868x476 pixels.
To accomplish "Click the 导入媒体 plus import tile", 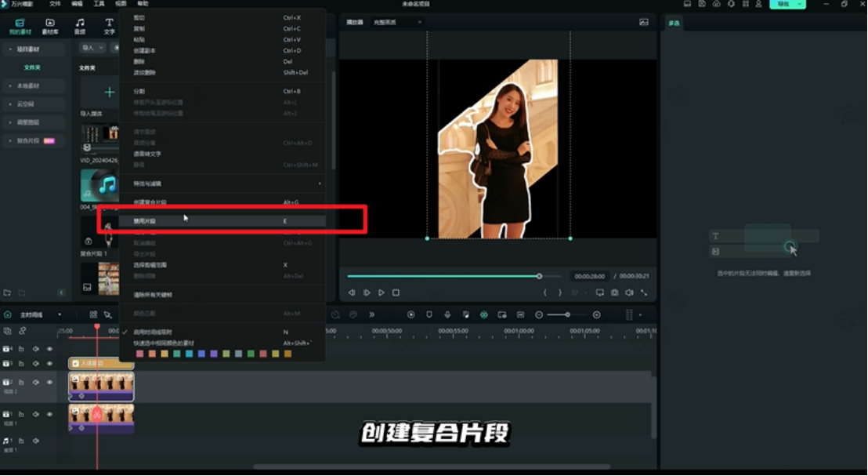I will pyautogui.click(x=110, y=93).
